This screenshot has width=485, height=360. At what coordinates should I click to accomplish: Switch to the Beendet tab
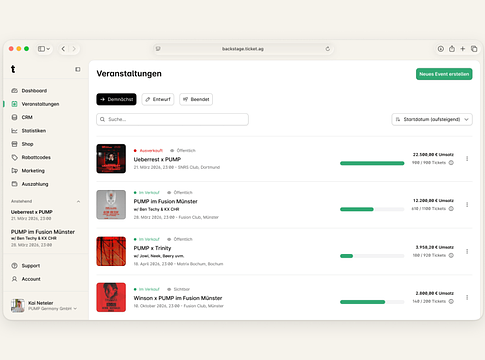pyautogui.click(x=196, y=99)
